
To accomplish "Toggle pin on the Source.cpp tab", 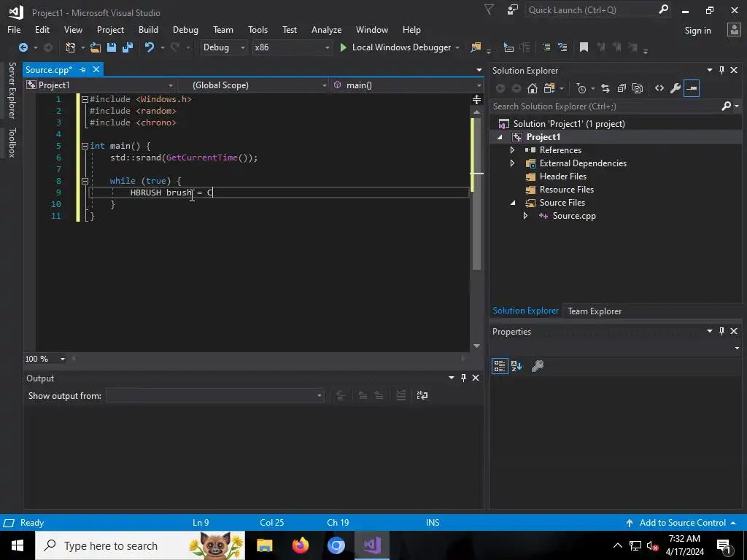I will point(83,69).
